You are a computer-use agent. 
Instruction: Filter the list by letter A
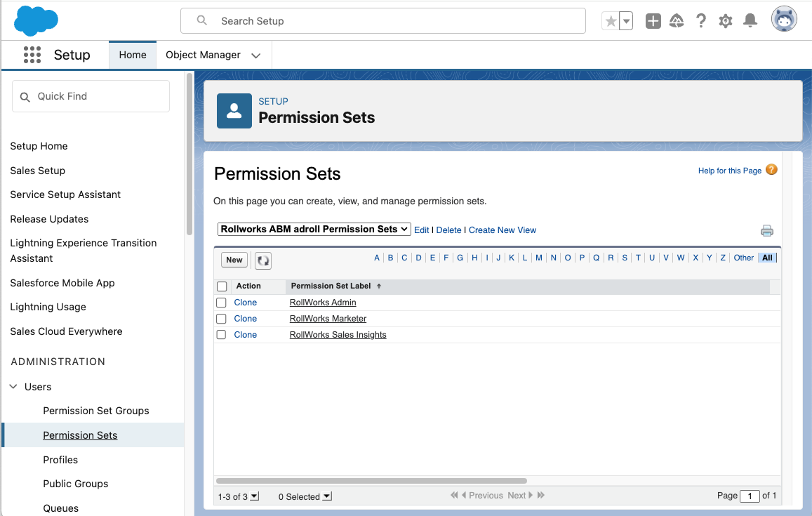tap(376, 258)
